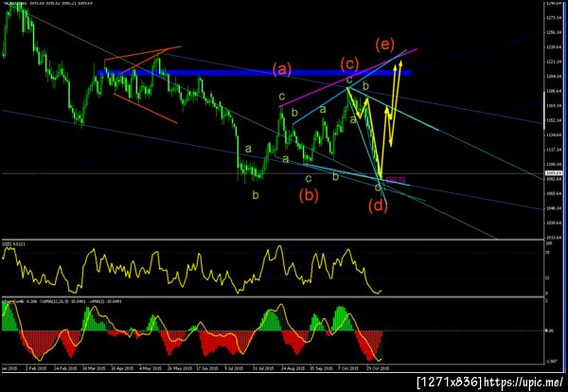The image size is (568, 392).
Task: Click the -1.987 histogram scale value
Action: [x=551, y=361]
